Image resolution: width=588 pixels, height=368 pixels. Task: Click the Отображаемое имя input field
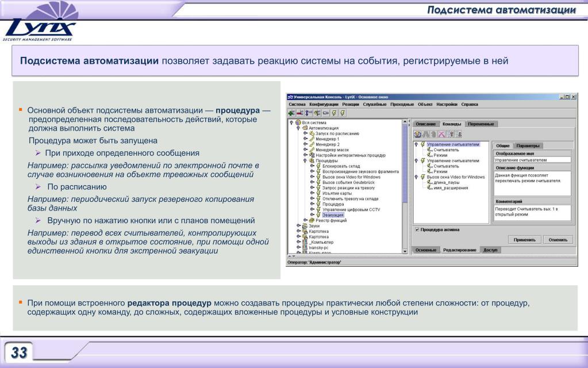(x=532, y=160)
